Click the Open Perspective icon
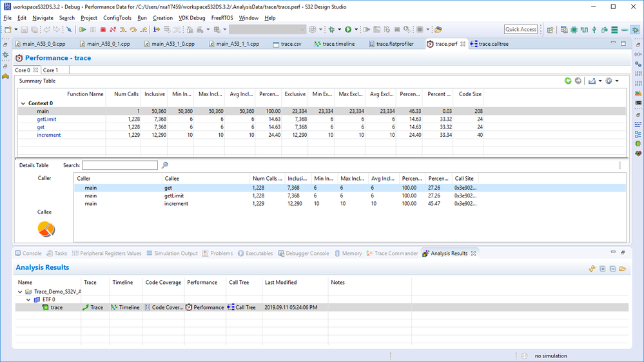644x362 pixels. 551,30
